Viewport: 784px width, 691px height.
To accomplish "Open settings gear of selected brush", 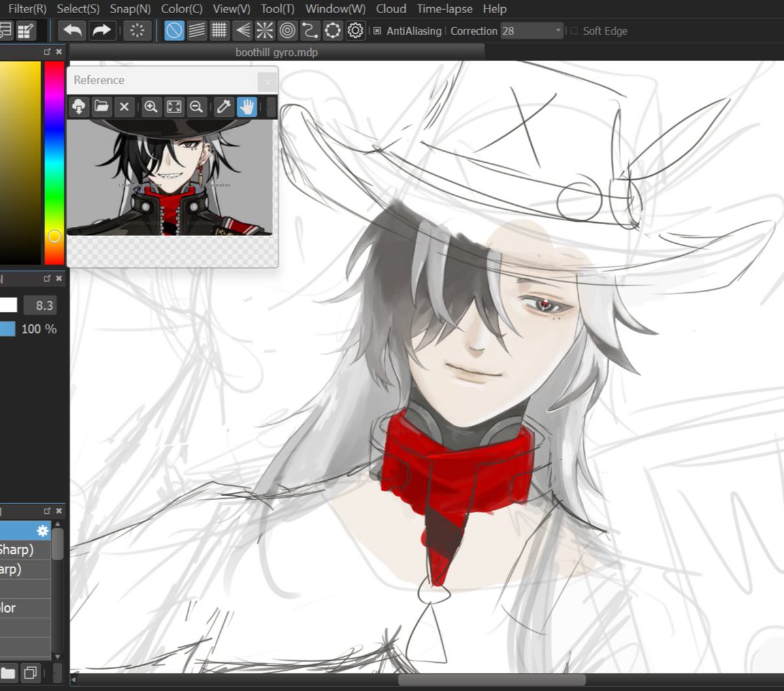I will pos(43,531).
